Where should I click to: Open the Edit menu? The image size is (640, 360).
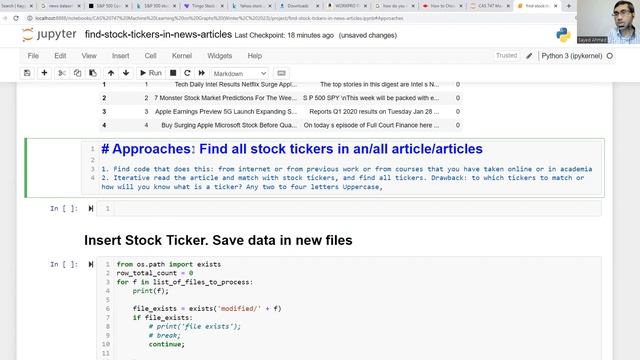point(60,56)
